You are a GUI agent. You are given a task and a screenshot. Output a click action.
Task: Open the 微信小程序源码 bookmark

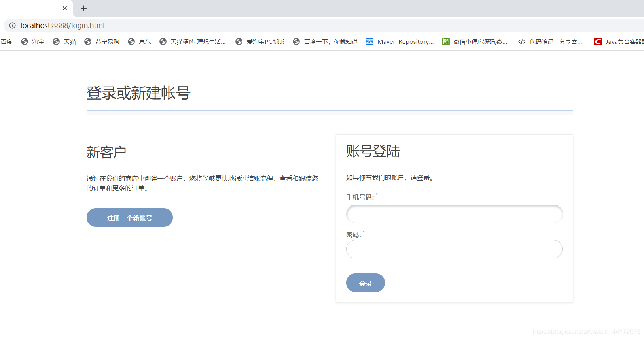475,41
